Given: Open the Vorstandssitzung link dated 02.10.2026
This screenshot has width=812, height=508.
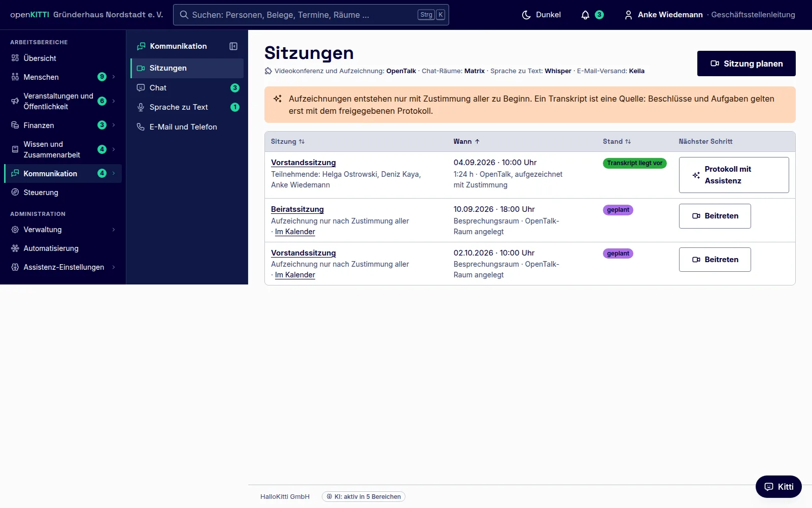Looking at the screenshot, I should pos(303,253).
